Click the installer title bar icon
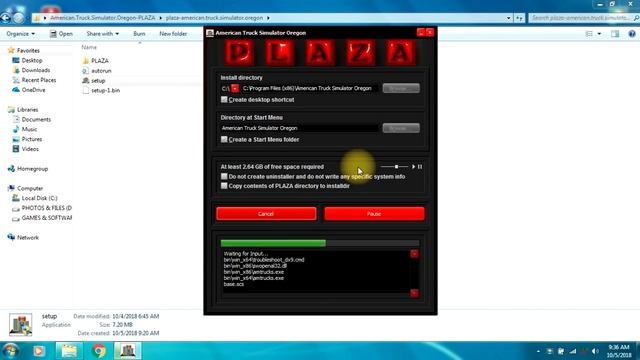Image resolution: width=640 pixels, height=360 pixels. (210, 33)
